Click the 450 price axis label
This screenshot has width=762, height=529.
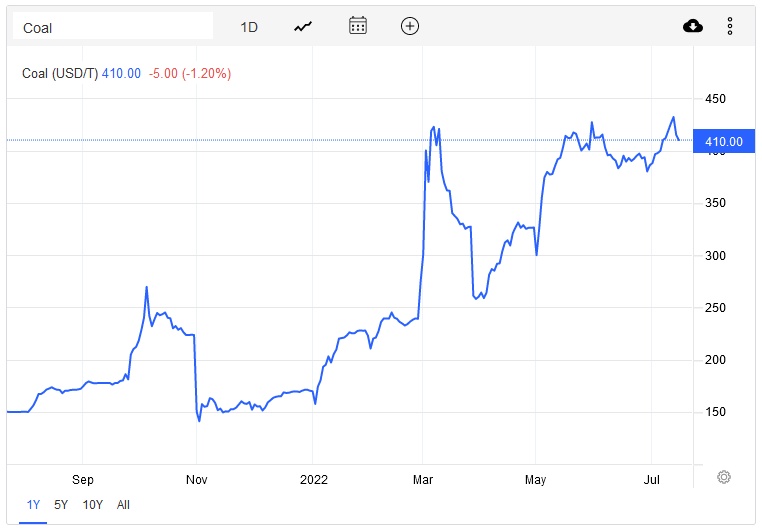tap(716, 99)
